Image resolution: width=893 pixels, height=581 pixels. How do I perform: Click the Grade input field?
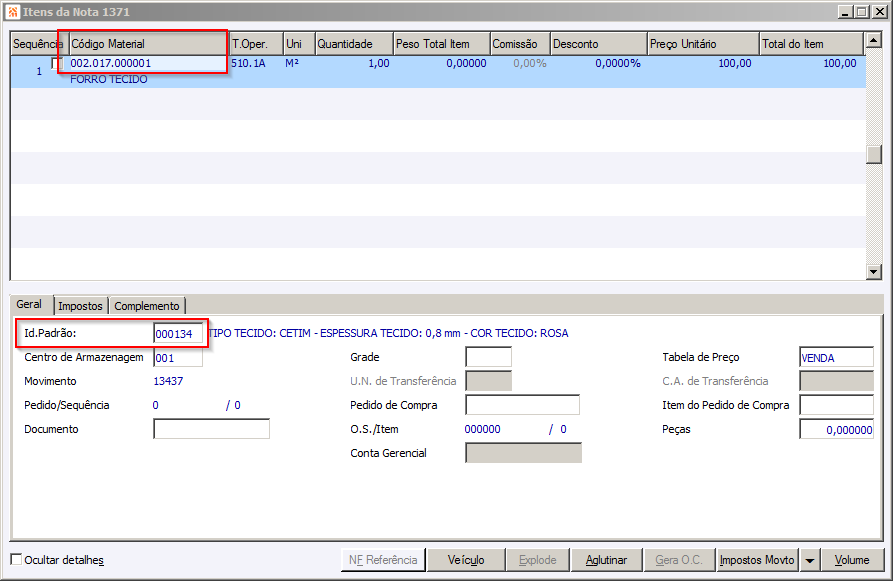coord(489,357)
